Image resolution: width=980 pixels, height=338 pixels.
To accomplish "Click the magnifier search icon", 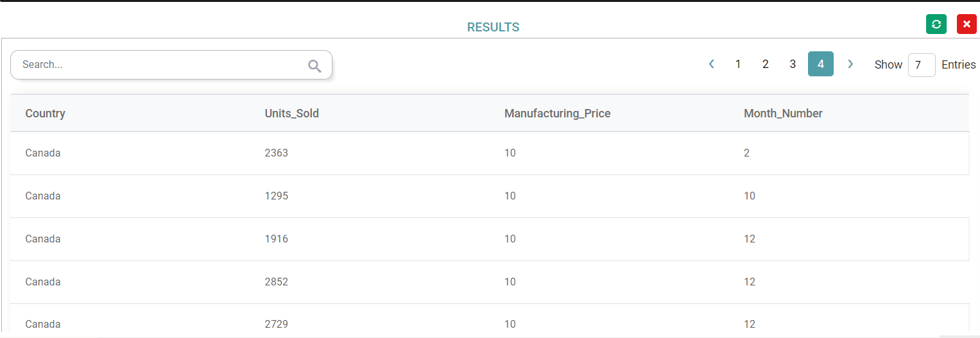I will (x=314, y=65).
